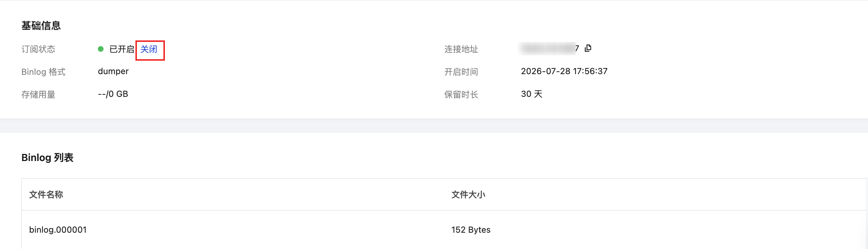Select the enable time 2026-07-28 17:56:37
Screen dimensions: 868x249
564,71
